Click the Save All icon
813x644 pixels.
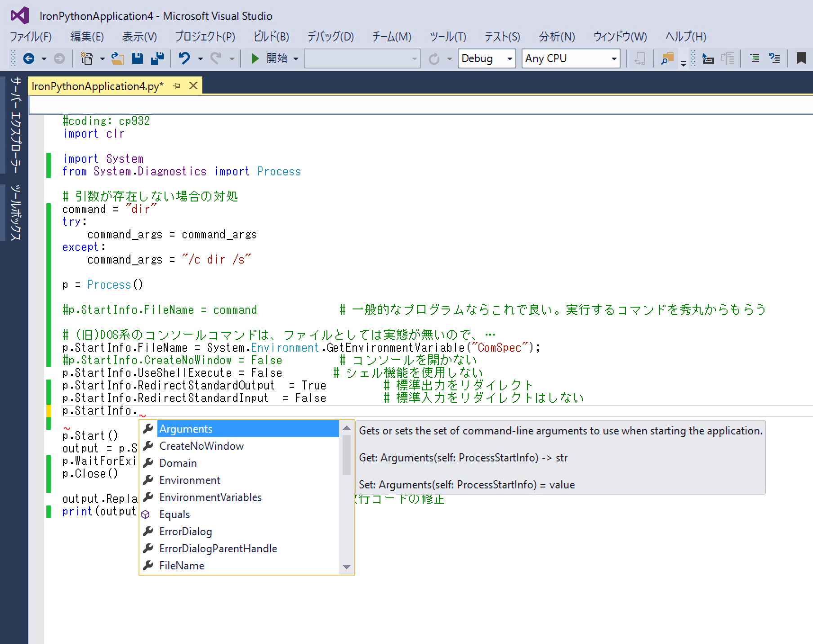157,58
